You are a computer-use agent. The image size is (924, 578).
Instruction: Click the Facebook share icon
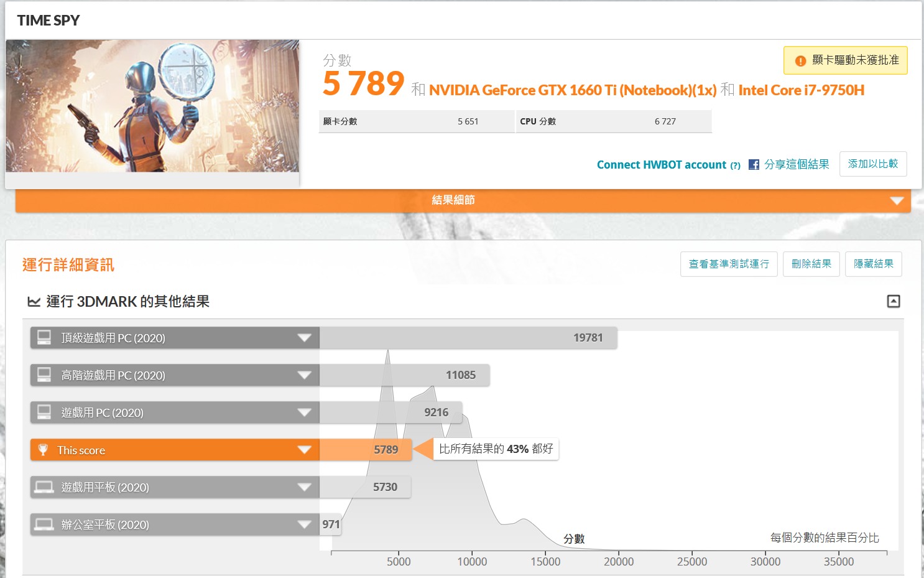pyautogui.click(x=754, y=165)
